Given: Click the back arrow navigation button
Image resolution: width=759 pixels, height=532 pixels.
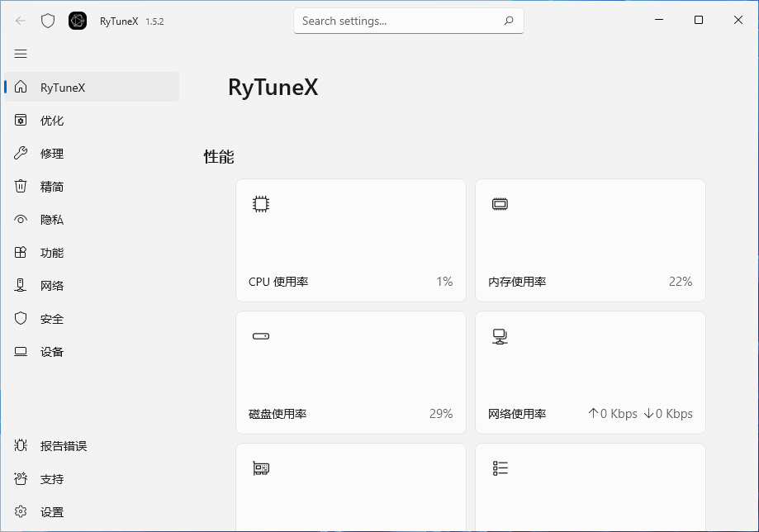Looking at the screenshot, I should [x=19, y=21].
